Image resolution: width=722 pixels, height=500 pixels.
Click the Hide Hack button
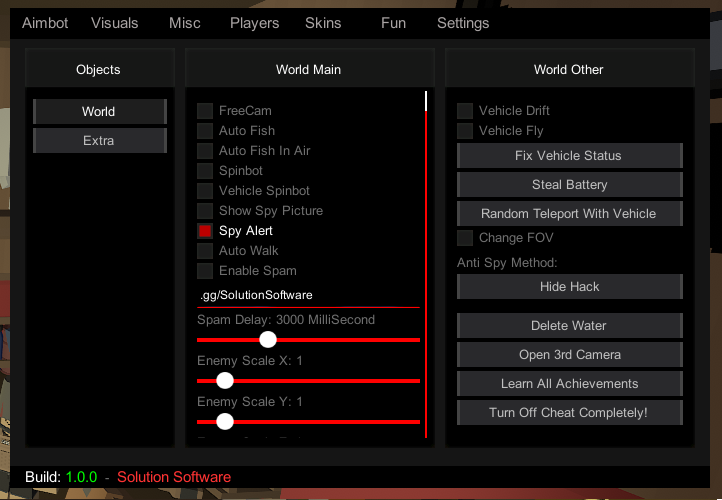coord(570,286)
